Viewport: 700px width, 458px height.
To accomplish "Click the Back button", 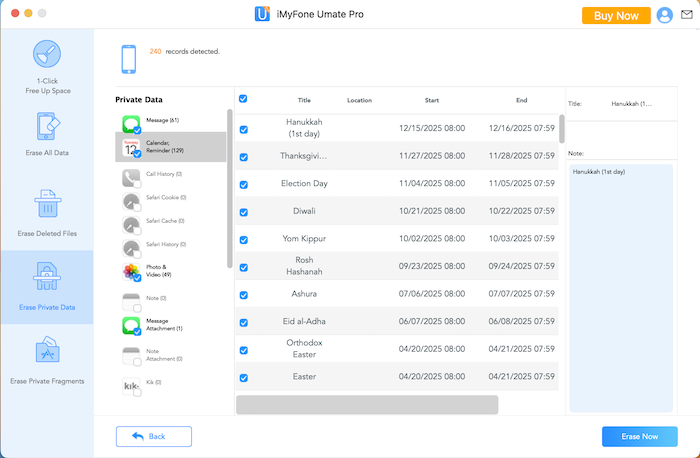I will (x=154, y=436).
